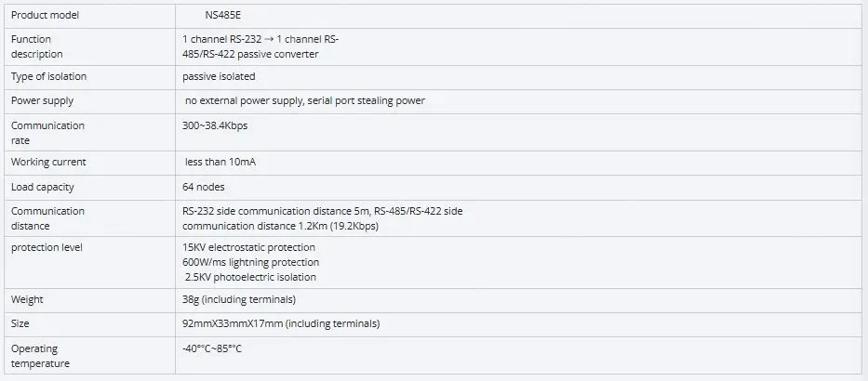Click the "Power supply" label cell
Image resolution: width=868 pixels, height=381 pixels.
[42, 100]
